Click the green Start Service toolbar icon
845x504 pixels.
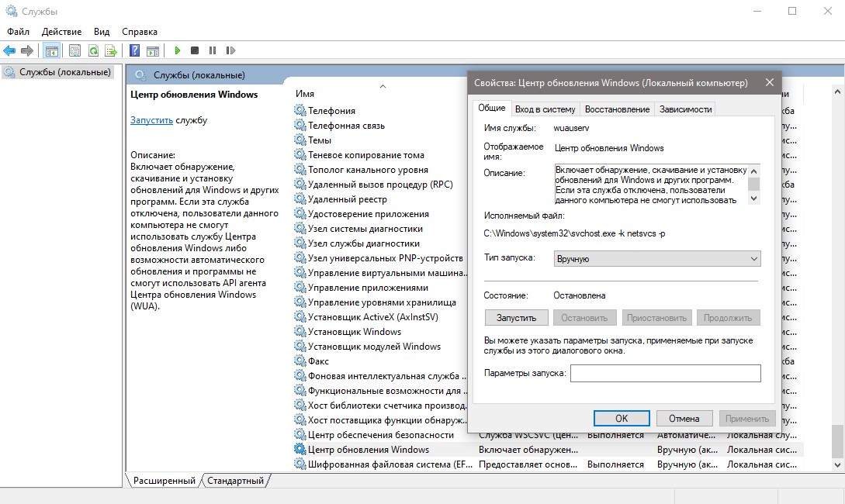pyautogui.click(x=177, y=50)
